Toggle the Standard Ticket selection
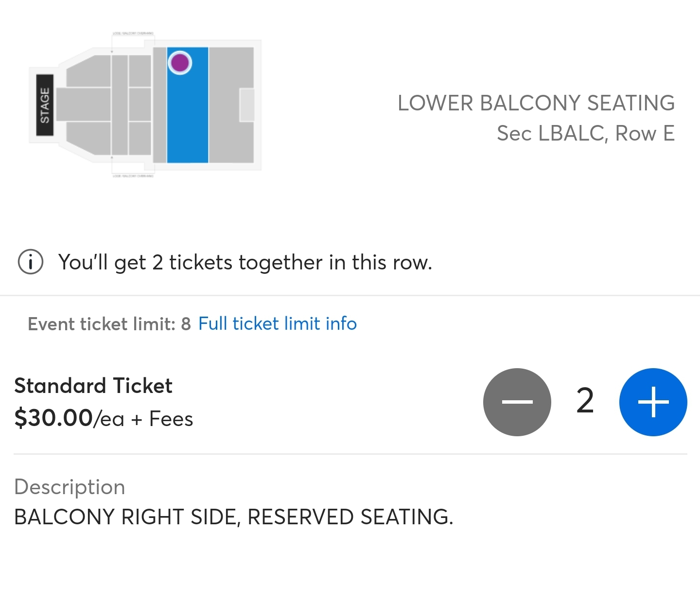The width and height of the screenshot is (700, 606). (x=93, y=385)
